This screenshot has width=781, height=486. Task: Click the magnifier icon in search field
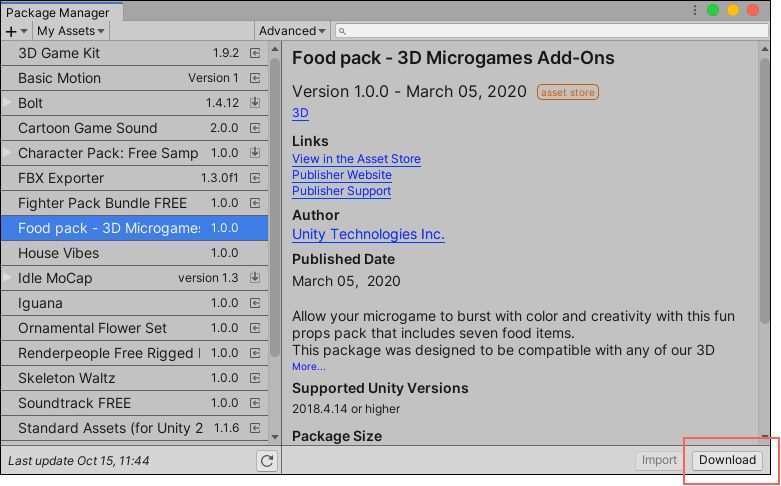point(343,31)
